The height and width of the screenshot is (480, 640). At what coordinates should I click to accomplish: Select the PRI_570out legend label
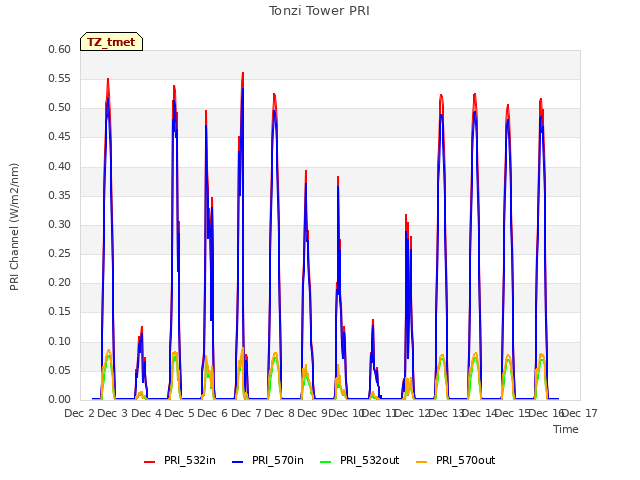click(465, 460)
